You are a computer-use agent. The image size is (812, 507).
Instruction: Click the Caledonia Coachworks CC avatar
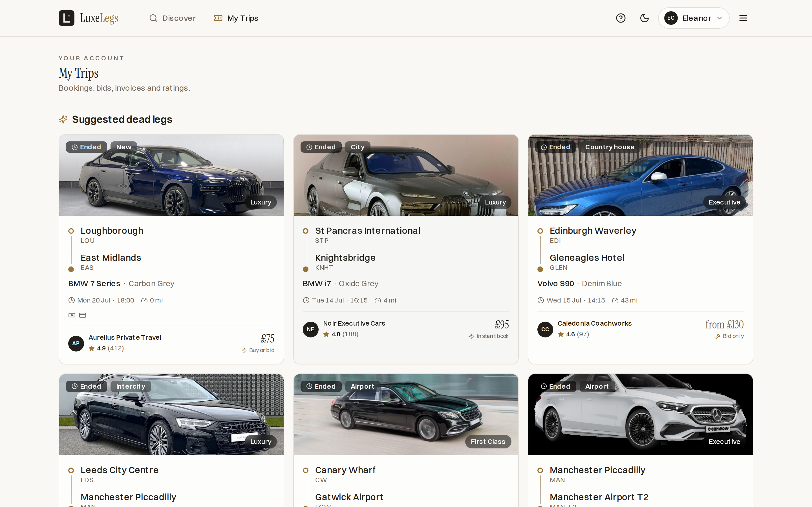point(545,329)
